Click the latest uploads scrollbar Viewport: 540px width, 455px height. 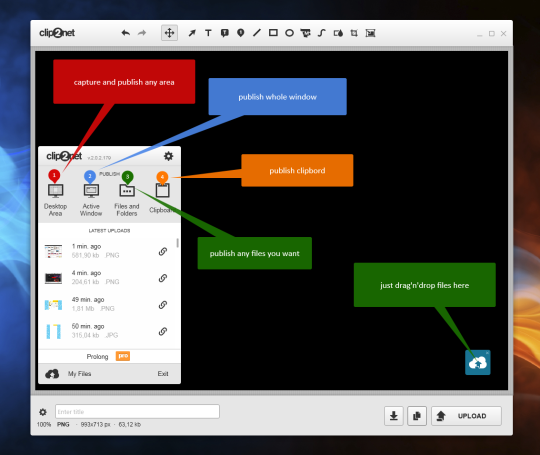(x=177, y=243)
